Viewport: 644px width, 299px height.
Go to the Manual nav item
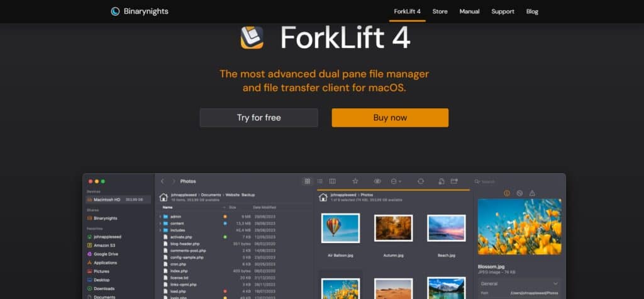coord(469,11)
